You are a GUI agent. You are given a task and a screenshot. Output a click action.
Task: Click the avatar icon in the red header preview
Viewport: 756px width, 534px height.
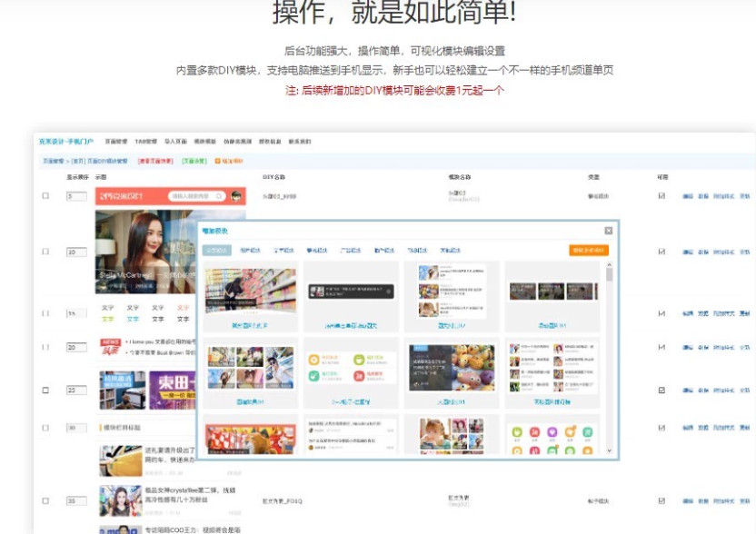pyautogui.click(x=235, y=196)
